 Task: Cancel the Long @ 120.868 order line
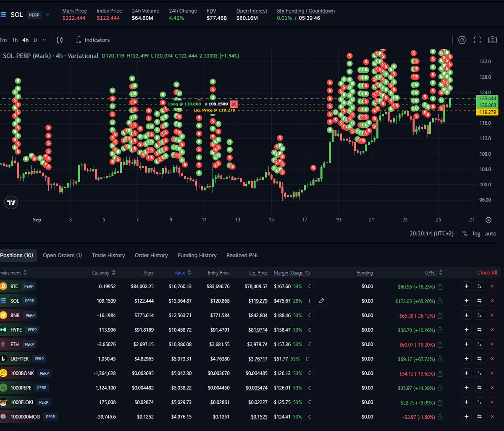coord(234,104)
